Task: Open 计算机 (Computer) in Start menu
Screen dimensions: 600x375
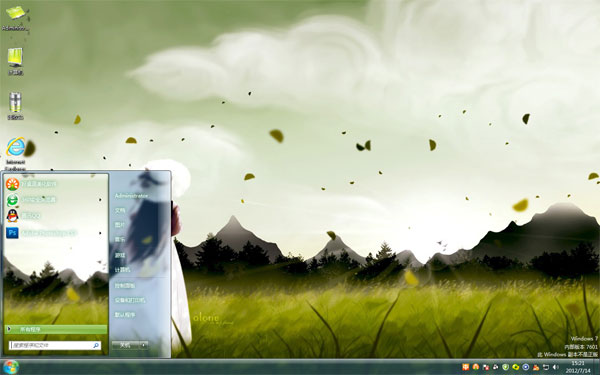Action: (x=122, y=270)
